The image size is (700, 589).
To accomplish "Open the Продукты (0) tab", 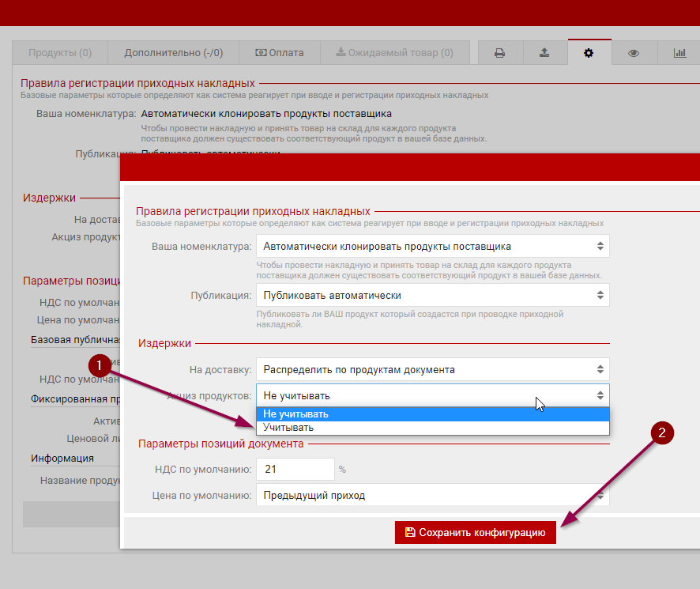I will tap(60, 53).
